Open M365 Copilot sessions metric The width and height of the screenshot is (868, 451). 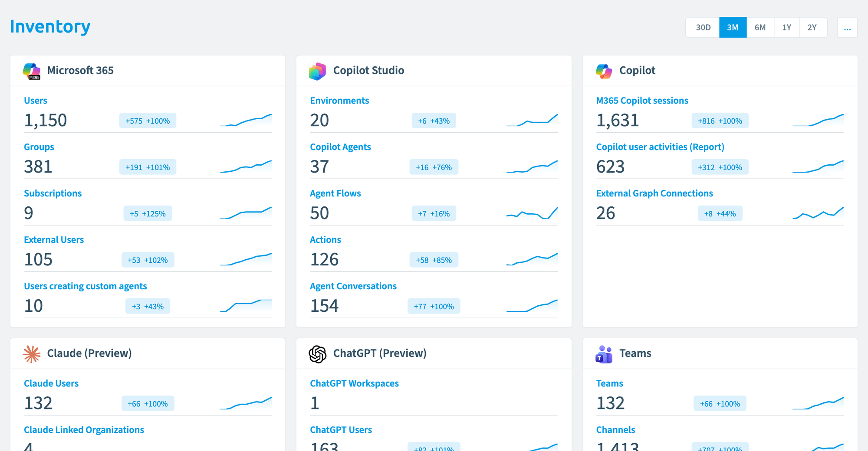[642, 101]
